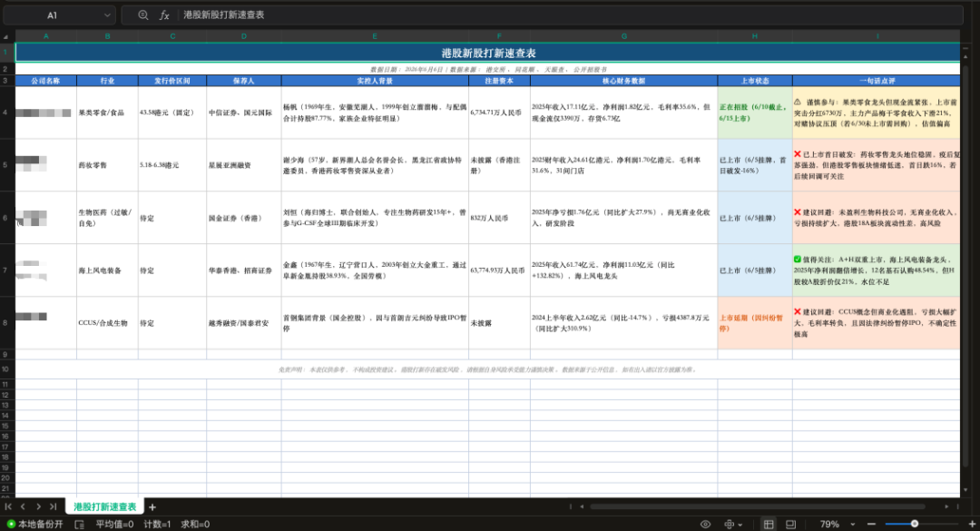Click the 平均值=0 status bar entry
980x531 pixels.
114,524
